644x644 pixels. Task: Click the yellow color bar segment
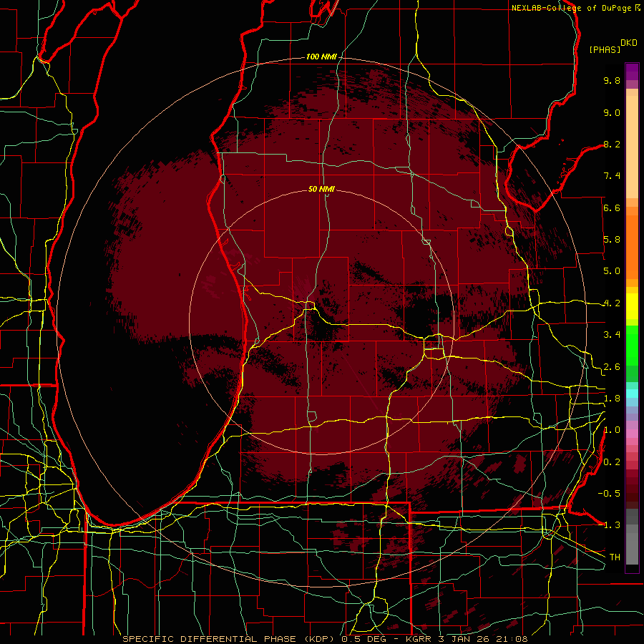click(632, 306)
